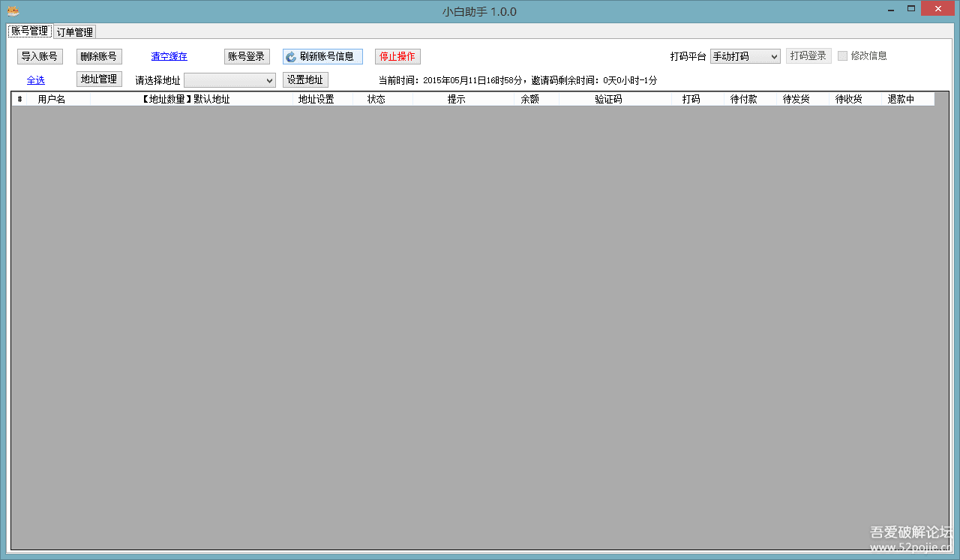960x560 pixels.
Task: Click the 待发货 column header
Action: point(803,99)
